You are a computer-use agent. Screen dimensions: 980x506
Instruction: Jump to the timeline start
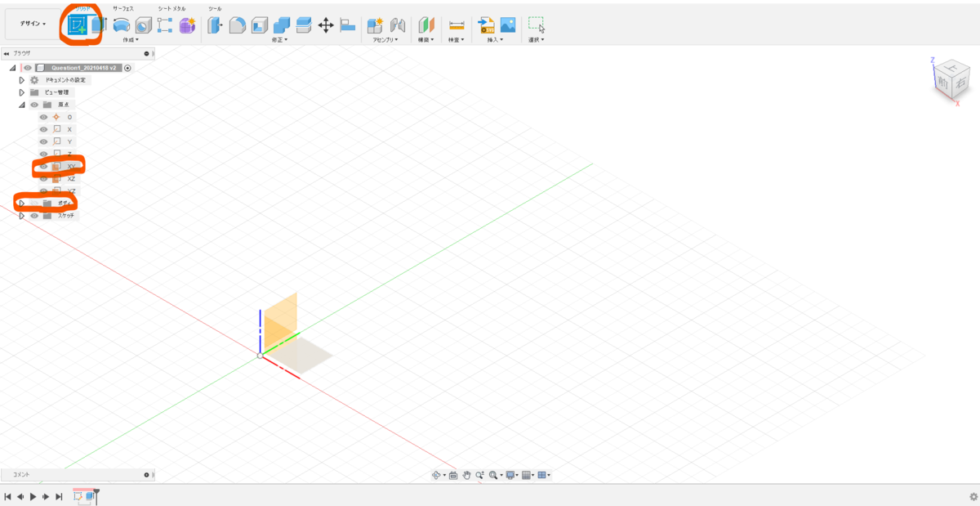[7, 496]
